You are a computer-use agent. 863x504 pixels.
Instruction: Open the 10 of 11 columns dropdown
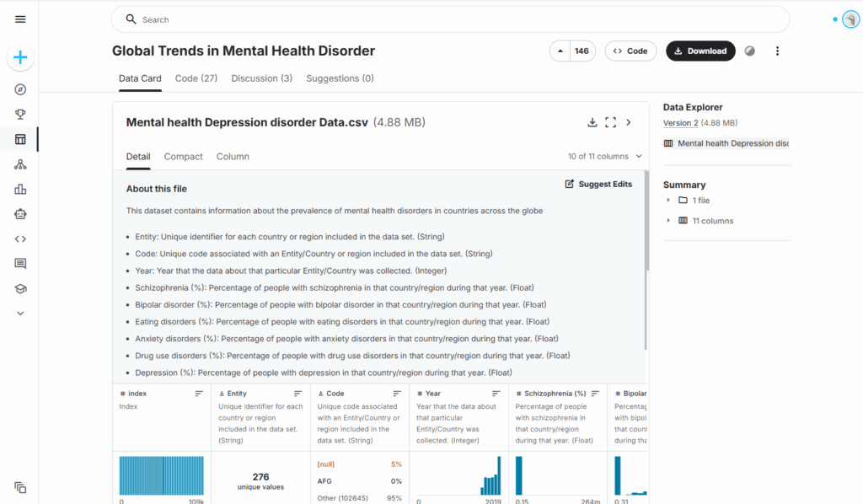coord(604,157)
